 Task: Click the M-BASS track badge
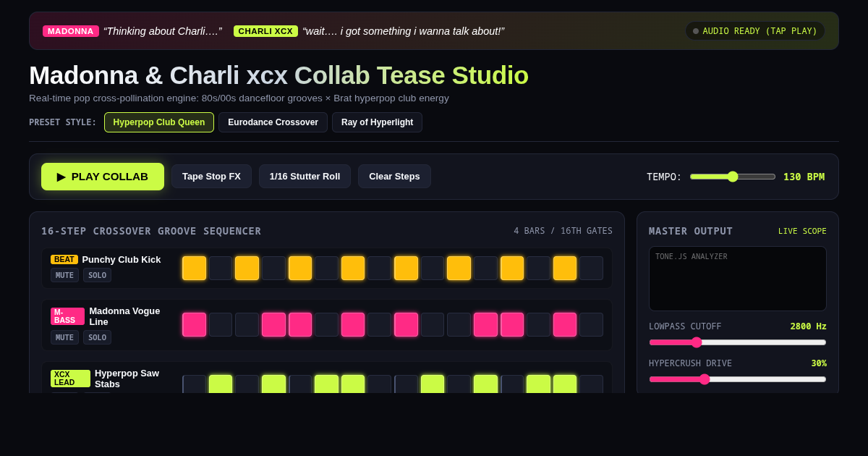pos(67,316)
